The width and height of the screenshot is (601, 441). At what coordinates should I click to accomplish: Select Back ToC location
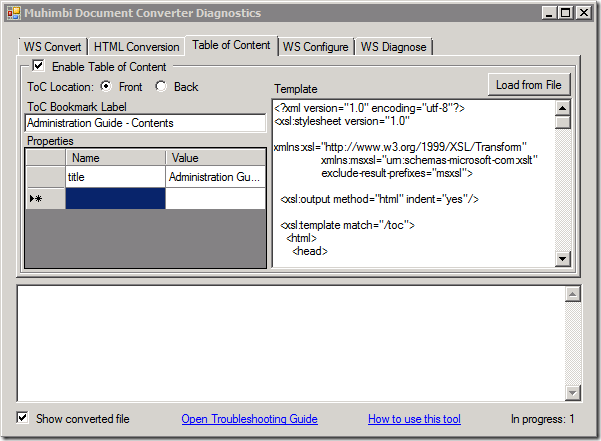click(x=161, y=87)
